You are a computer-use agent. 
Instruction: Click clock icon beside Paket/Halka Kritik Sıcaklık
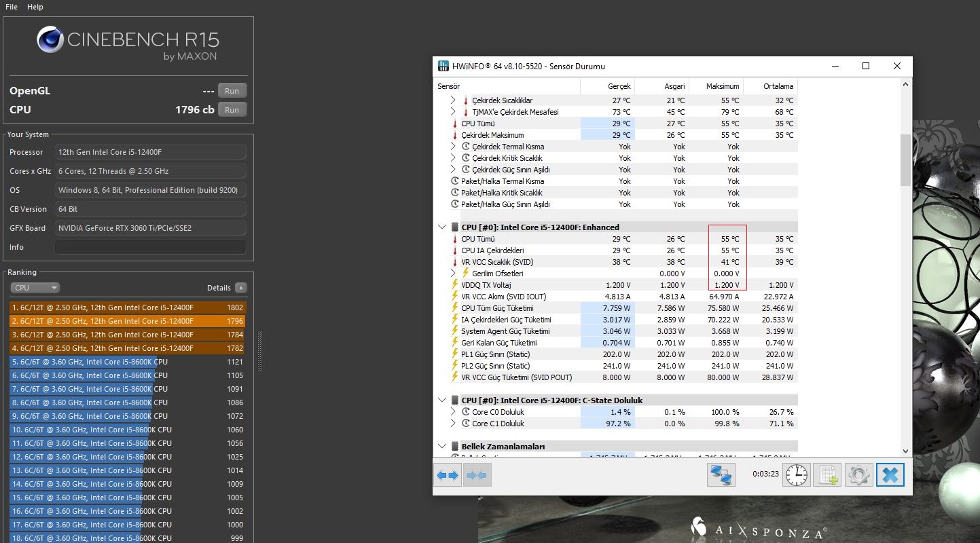click(455, 193)
